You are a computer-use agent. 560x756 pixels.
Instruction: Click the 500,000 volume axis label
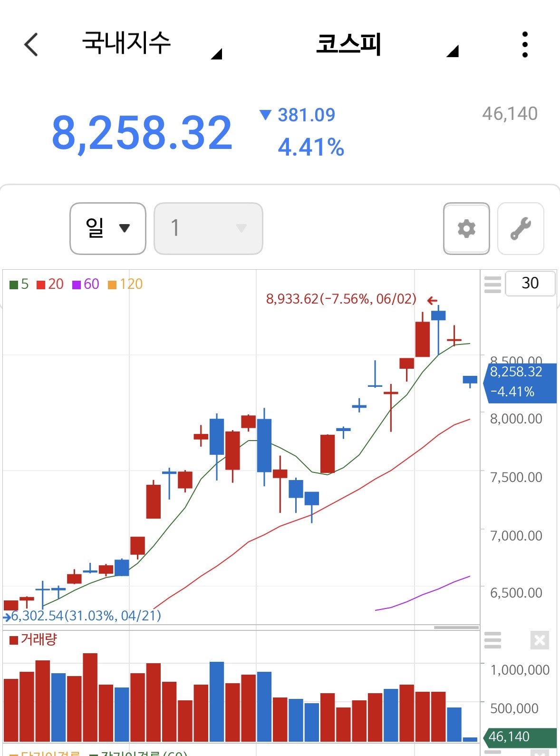click(x=514, y=708)
